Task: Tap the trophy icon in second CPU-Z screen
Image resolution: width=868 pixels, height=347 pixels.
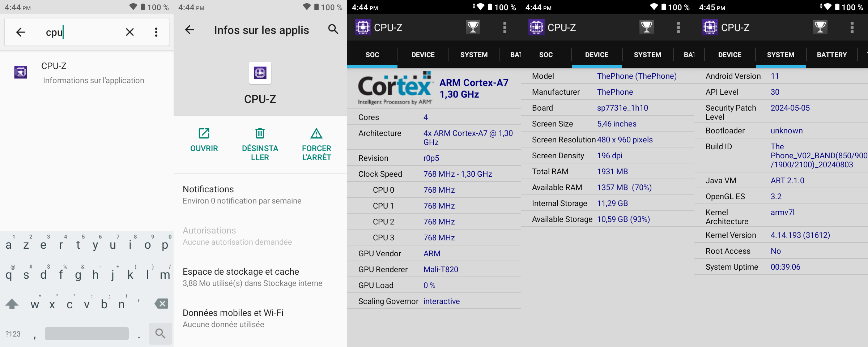Action: (x=646, y=27)
